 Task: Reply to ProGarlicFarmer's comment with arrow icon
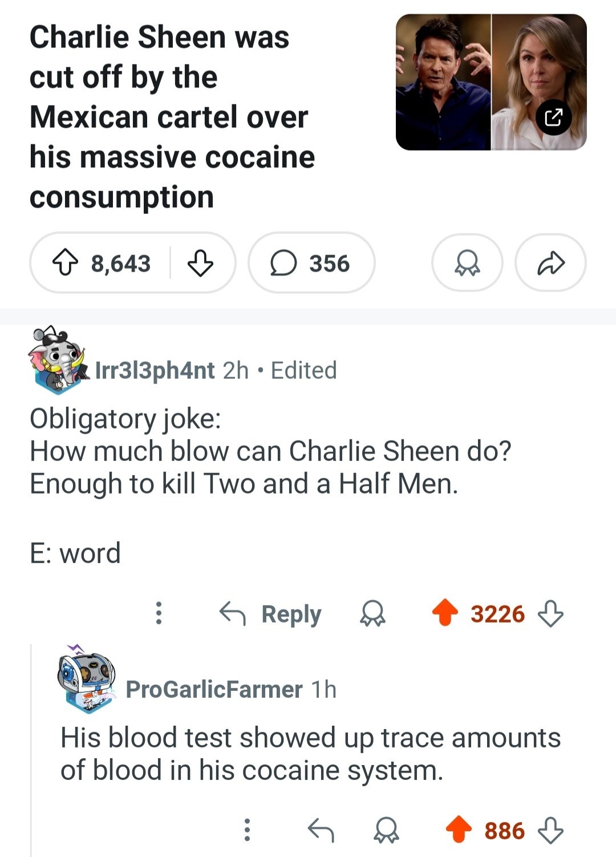pyautogui.click(x=321, y=830)
